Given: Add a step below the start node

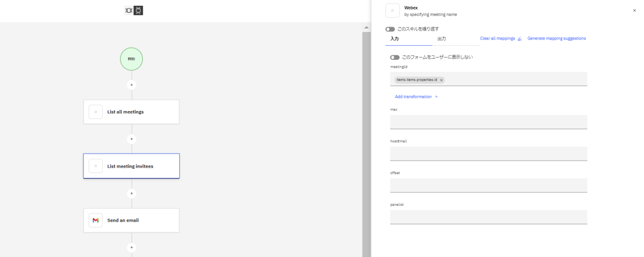Looking at the screenshot, I should coord(132,85).
